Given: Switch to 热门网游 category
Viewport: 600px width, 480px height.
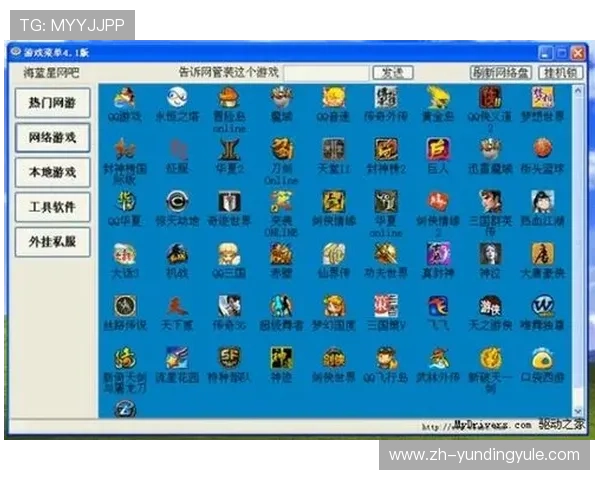Looking at the screenshot, I should pyautogui.click(x=53, y=103).
